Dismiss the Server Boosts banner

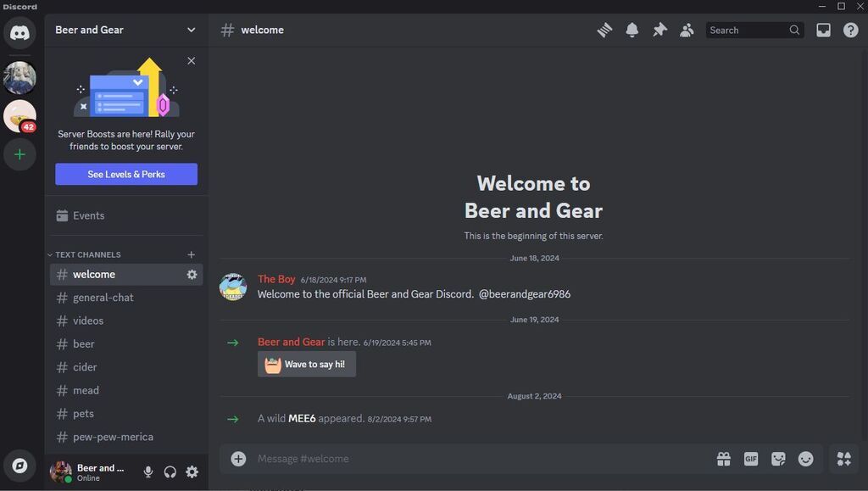pos(192,61)
